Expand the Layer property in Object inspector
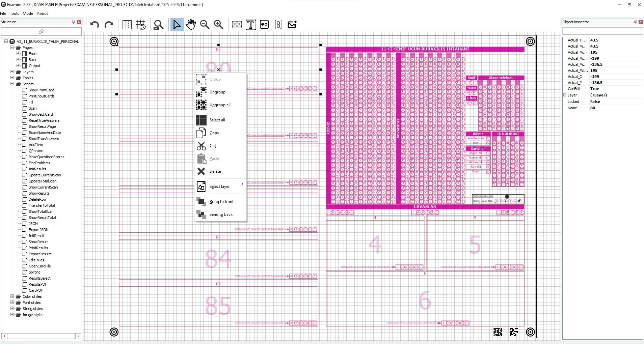Viewport: 644px width, 344px height. click(565, 95)
